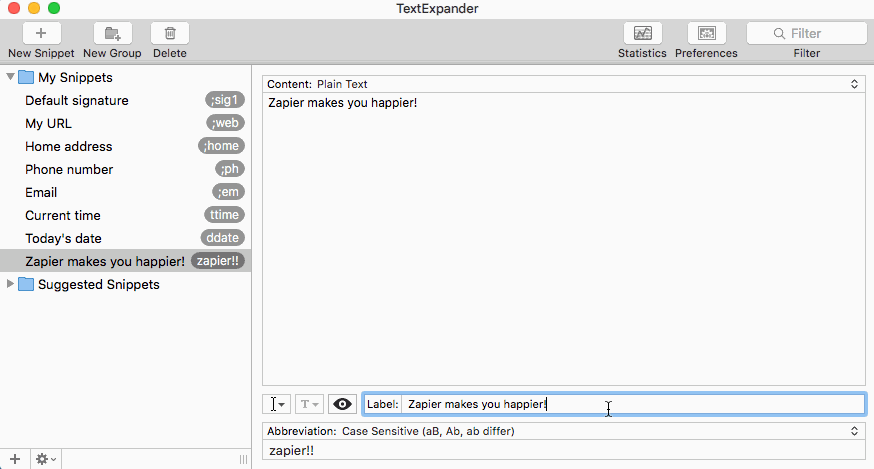Click the zapier!! abbreviation badge
This screenshot has width=874, height=469.
tap(218, 260)
